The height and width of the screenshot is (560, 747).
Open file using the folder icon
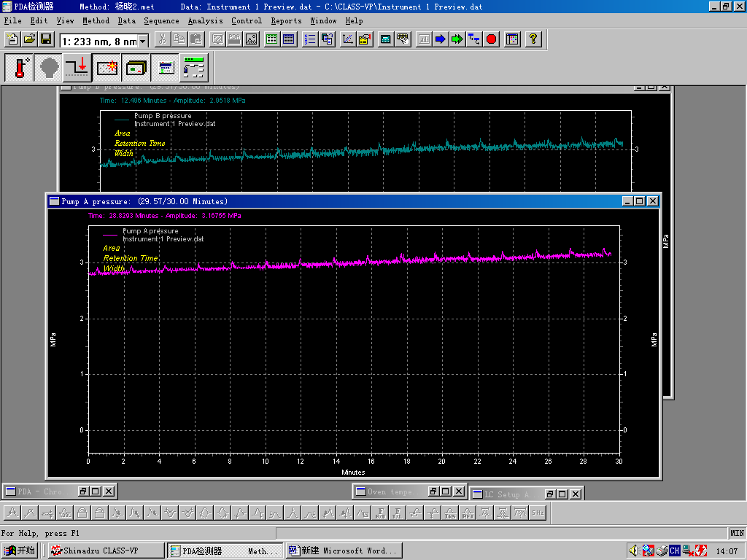pos(30,39)
